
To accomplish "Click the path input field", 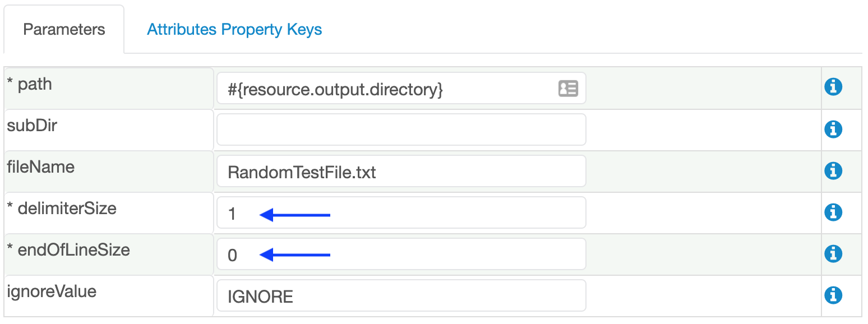I will tap(387, 89).
